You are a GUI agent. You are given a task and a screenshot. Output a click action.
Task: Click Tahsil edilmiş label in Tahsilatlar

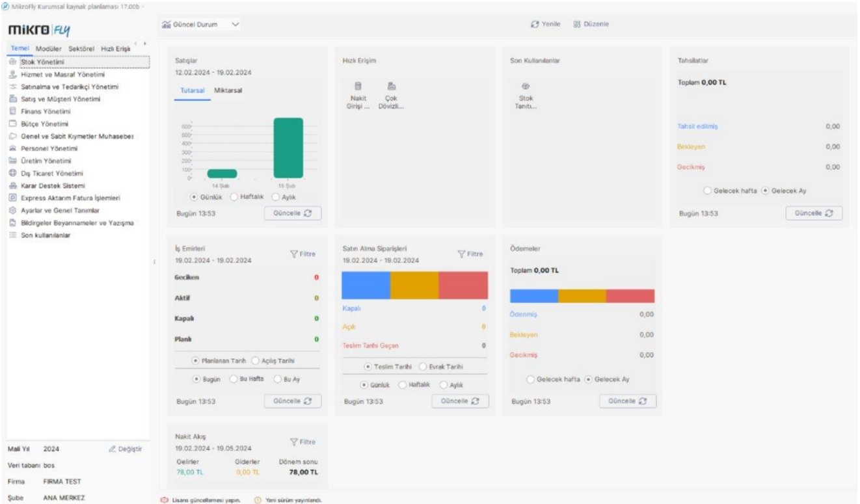pos(697,127)
